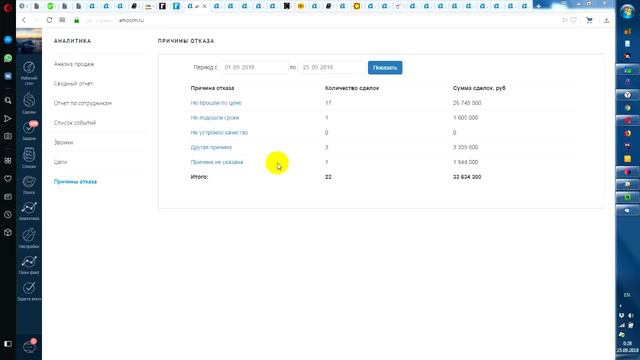This screenshot has width=640, height=360.
Task: Open the downloads arrow icon in toolbar
Action: pyautogui.click(x=607, y=20)
